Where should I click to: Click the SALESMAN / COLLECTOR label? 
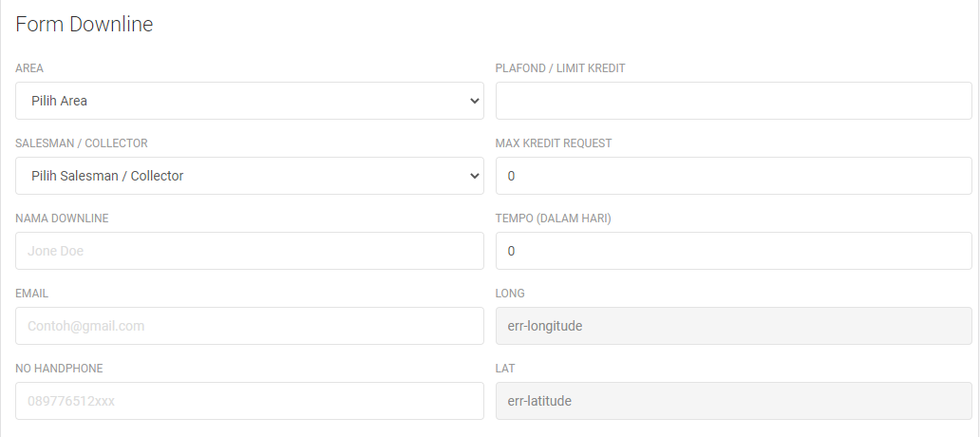tap(82, 143)
